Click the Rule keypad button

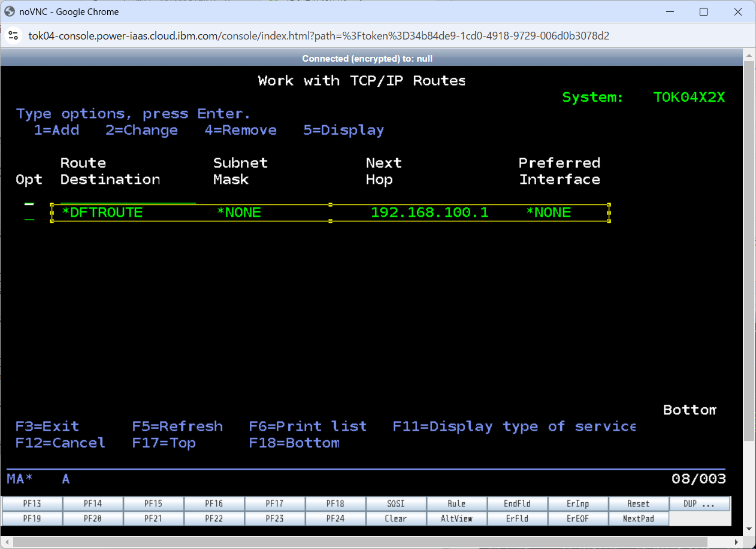(456, 503)
